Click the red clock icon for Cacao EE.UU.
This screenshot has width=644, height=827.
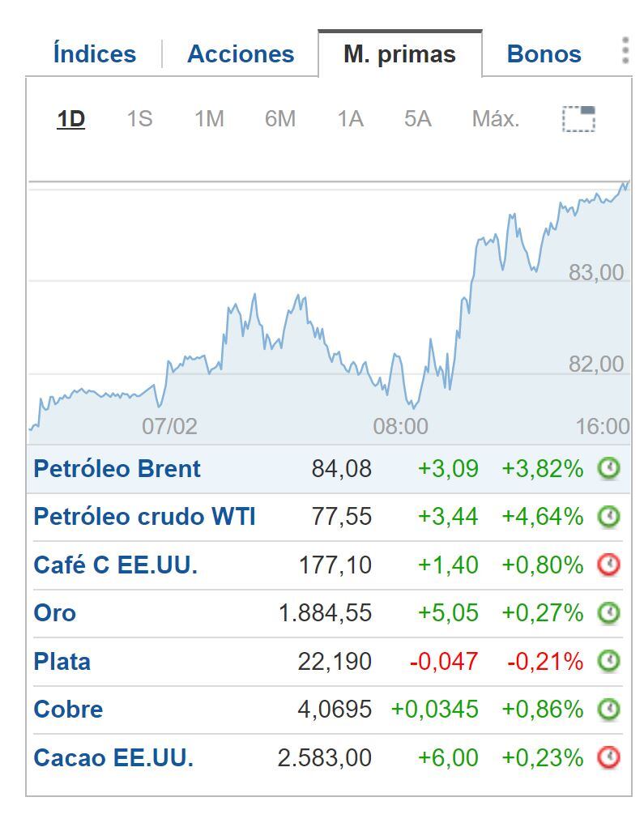(x=608, y=757)
